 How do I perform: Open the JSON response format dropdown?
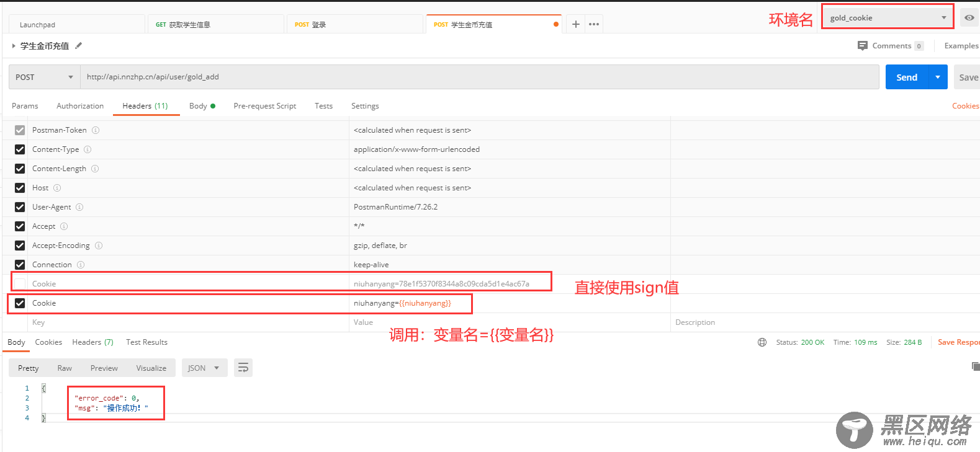tap(204, 368)
